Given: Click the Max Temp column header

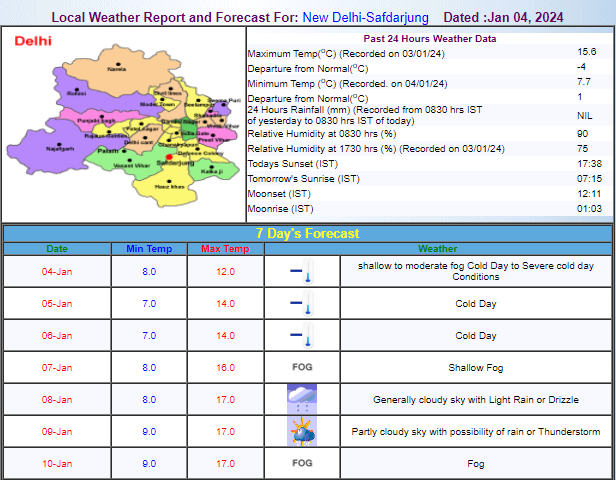Looking at the screenshot, I should point(225,249).
